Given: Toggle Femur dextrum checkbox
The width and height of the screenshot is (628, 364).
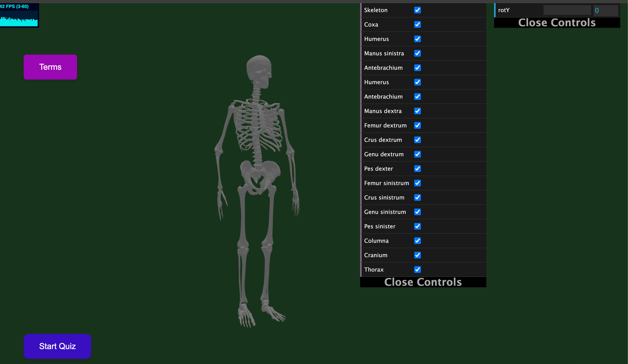Looking at the screenshot, I should pyautogui.click(x=418, y=125).
